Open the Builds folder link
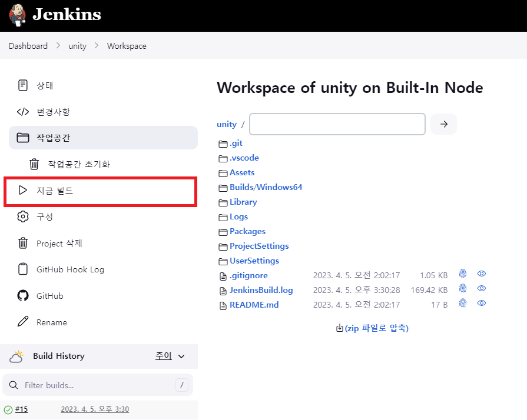This screenshot has width=527, height=420. click(x=241, y=187)
